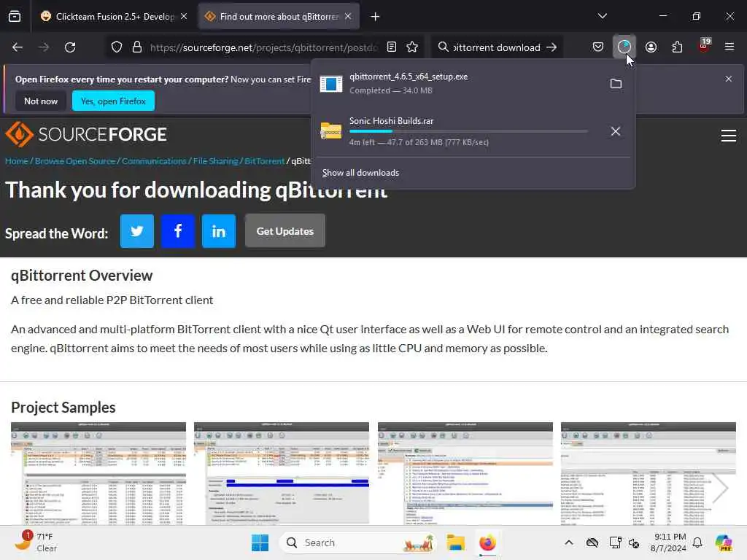The image size is (747, 560).
Task: Bookmark this page with star icon
Action: coord(413,47)
